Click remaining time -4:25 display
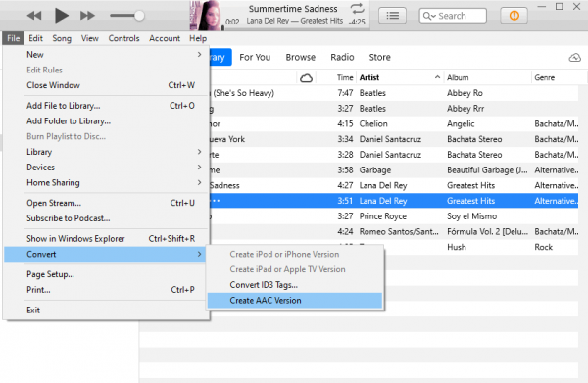The width and height of the screenshot is (588, 383). pos(357,22)
